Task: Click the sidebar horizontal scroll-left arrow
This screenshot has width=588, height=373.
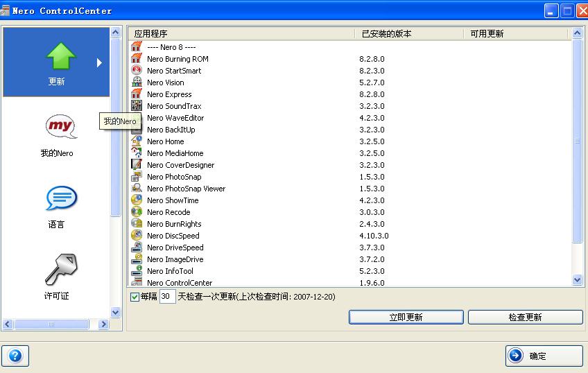Action: 8,324
